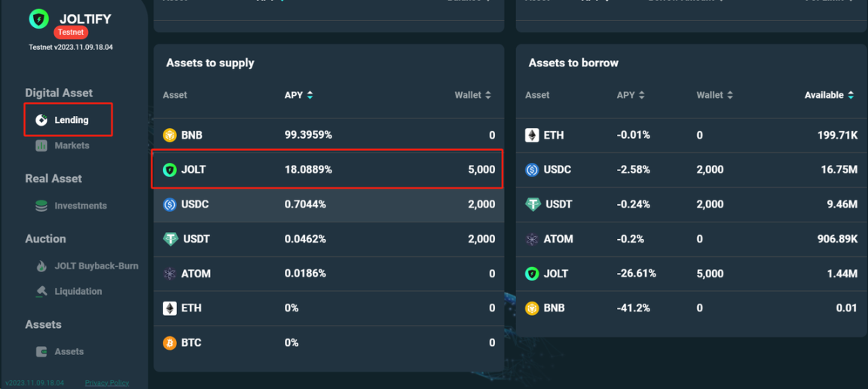This screenshot has width=868, height=389.
Task: Select USDT in assets to borrow
Action: pyautogui.click(x=691, y=204)
